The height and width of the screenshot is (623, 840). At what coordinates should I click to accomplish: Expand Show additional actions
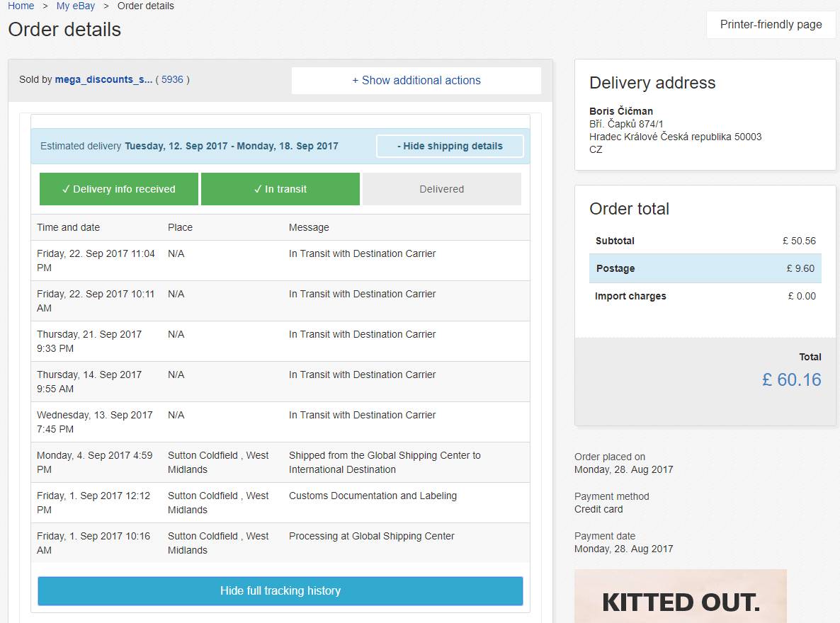click(x=416, y=80)
